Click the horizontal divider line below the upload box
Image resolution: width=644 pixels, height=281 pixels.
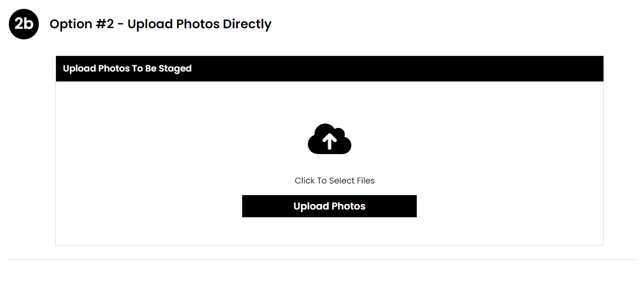coord(322,259)
